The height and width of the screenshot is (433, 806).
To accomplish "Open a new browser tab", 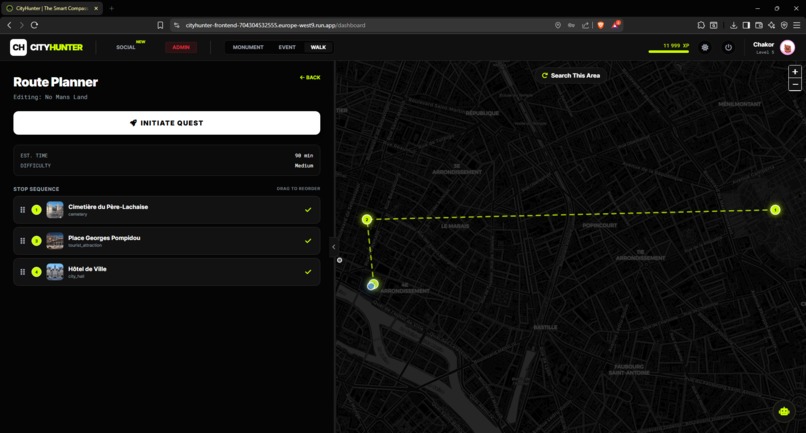I will 112,8.
